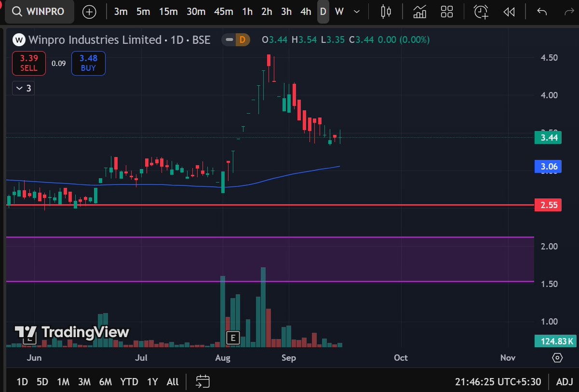Image resolution: width=579 pixels, height=392 pixels.
Task: Undo the last chart action
Action: pyautogui.click(x=542, y=12)
